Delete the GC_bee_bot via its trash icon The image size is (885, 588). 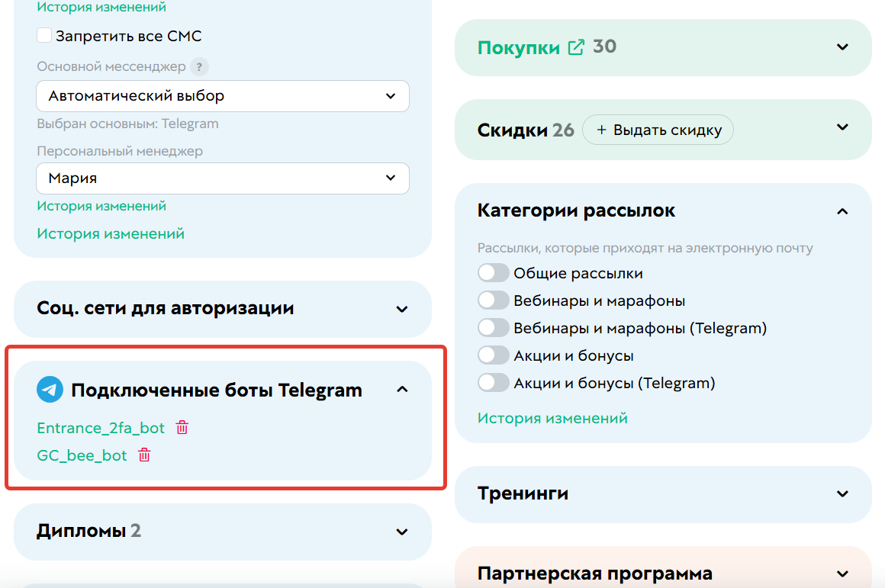click(143, 455)
